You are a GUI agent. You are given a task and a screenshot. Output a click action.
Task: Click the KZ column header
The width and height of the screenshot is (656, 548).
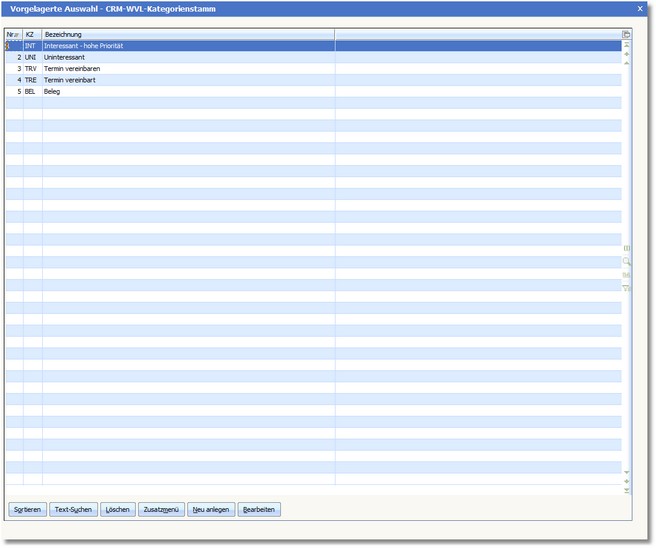31,35
